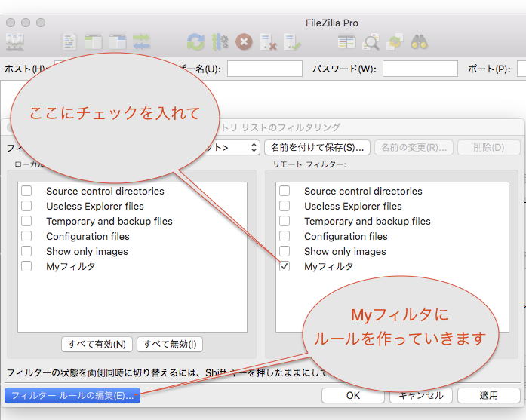The width and height of the screenshot is (526, 420).
Task: Check local Useless Explorer files filter
Action: coord(26,206)
